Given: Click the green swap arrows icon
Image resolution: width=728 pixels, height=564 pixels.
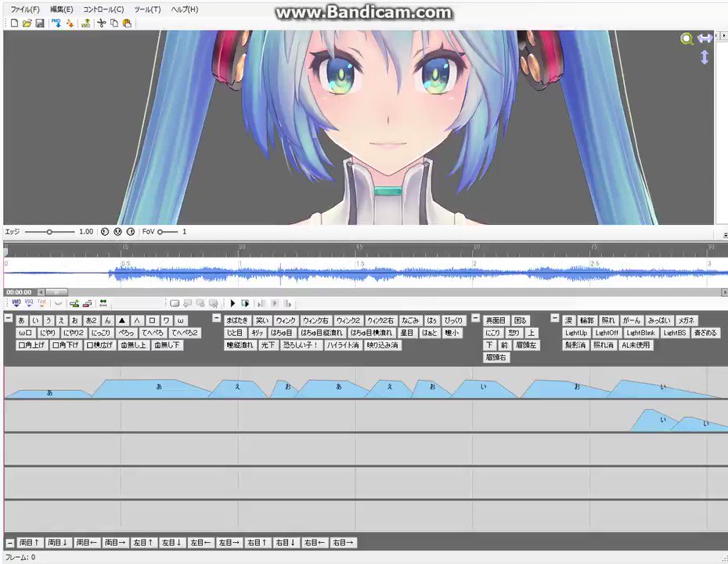Looking at the screenshot, I should [x=103, y=303].
